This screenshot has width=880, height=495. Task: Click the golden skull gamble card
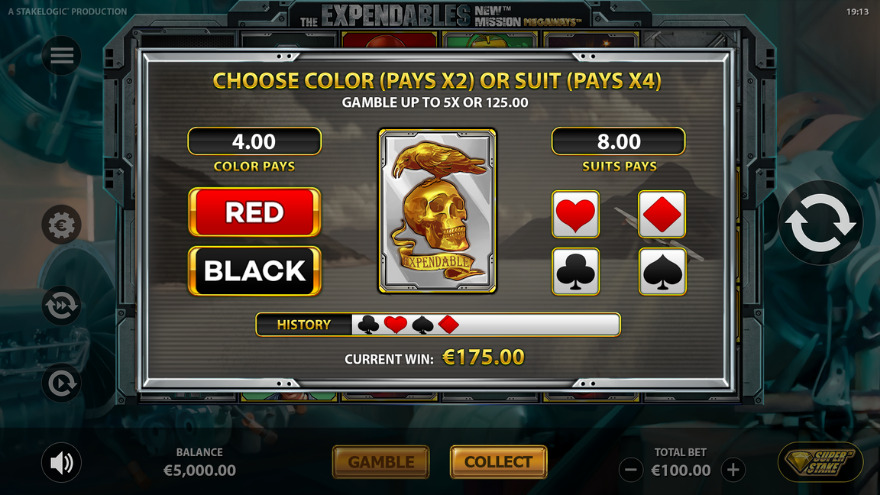(x=437, y=211)
